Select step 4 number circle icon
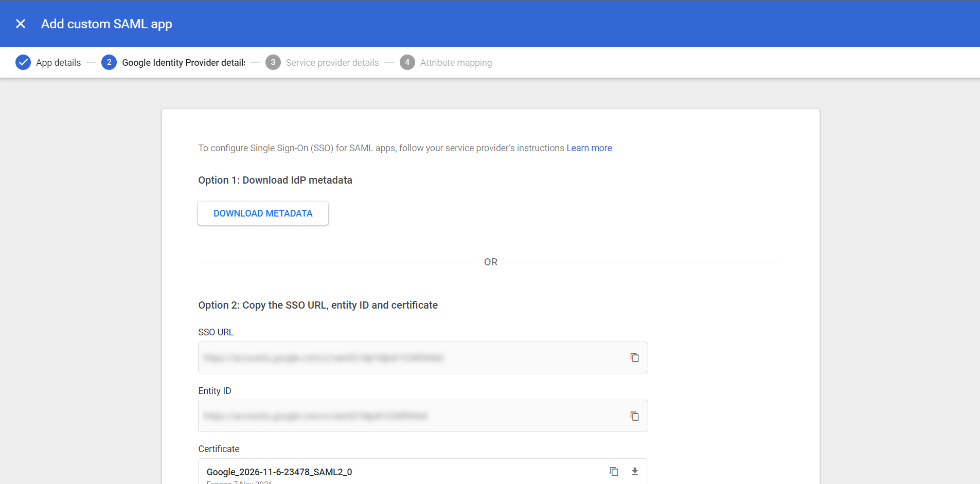This screenshot has width=980, height=484. (407, 62)
